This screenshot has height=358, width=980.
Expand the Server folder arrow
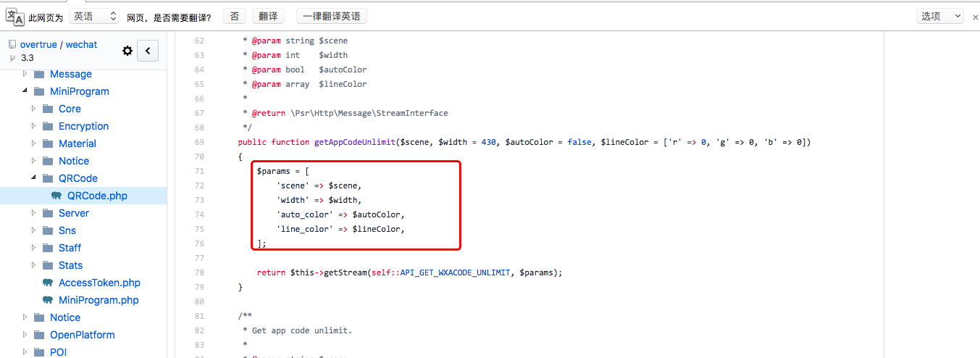[34, 213]
